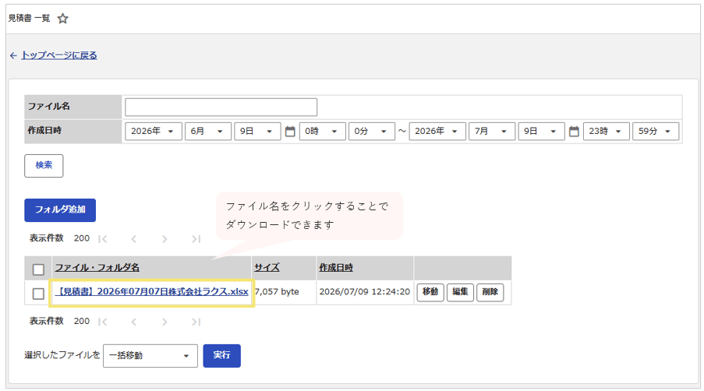
Task: Focus the ファイル名 text input field
Action: click(221, 107)
